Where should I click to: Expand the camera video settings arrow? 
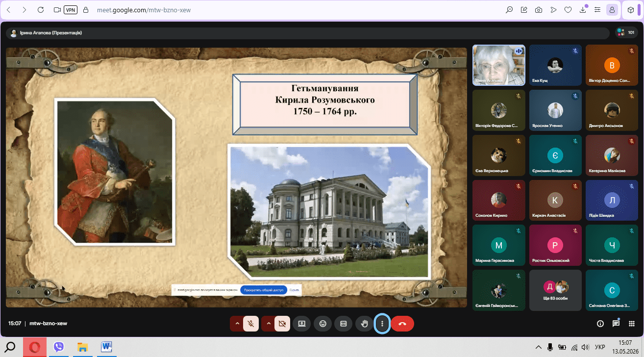(269, 324)
